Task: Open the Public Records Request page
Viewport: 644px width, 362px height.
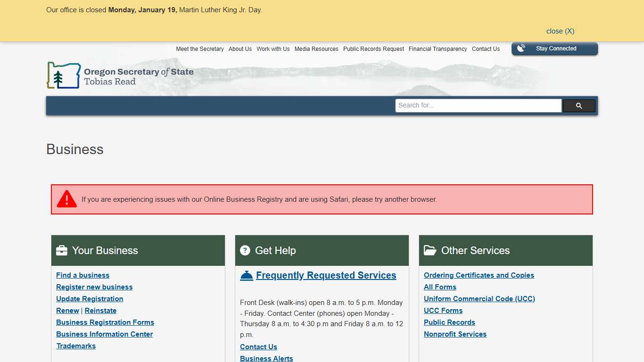Action: coord(373,49)
